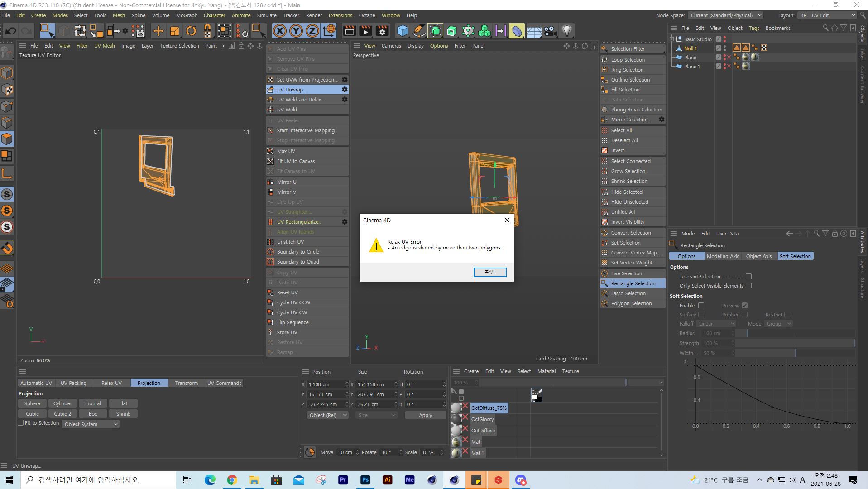This screenshot has height=489, width=868.
Task: Toggle Fit to Selection checkbox
Action: (21, 423)
